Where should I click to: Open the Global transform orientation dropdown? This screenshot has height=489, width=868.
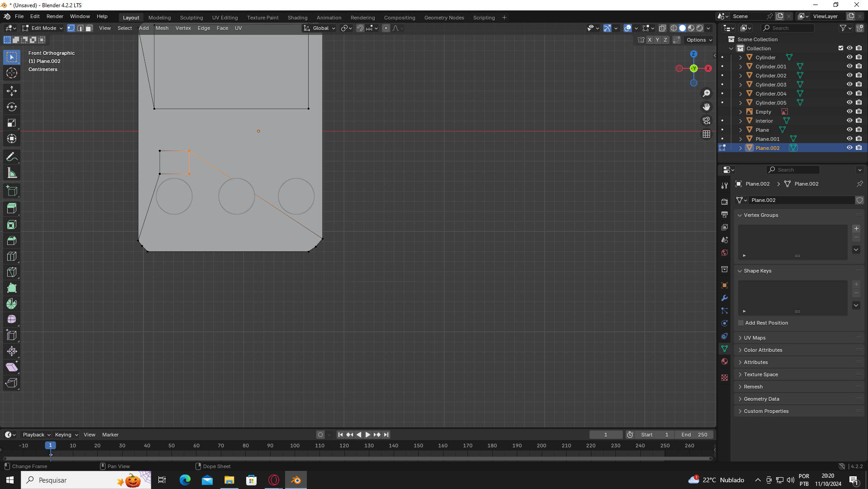point(320,28)
